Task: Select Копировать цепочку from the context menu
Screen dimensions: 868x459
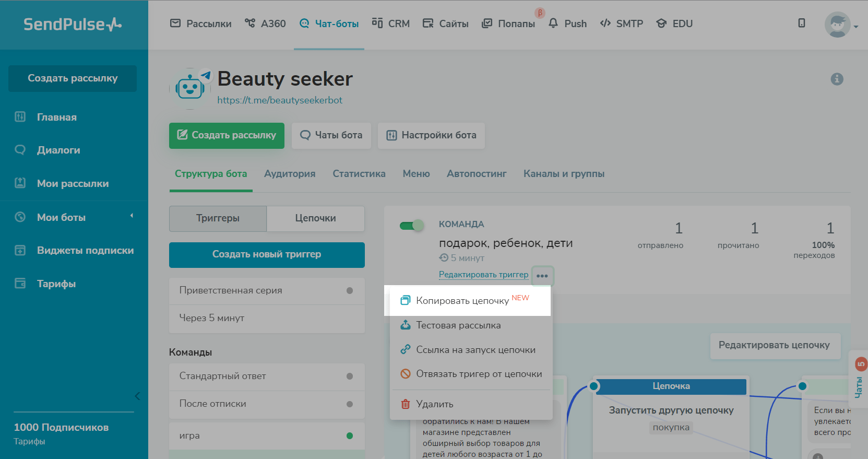Action: tap(462, 301)
